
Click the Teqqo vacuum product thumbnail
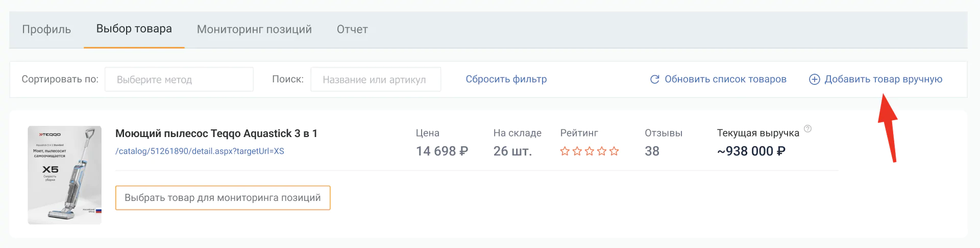[65, 175]
